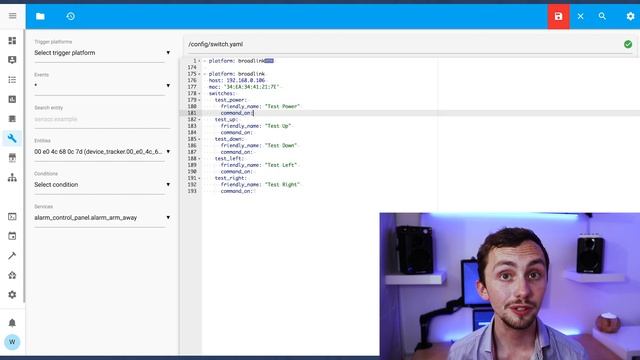
Task: Click friendly_name "Test Right" line
Action: pyautogui.click(x=260, y=184)
